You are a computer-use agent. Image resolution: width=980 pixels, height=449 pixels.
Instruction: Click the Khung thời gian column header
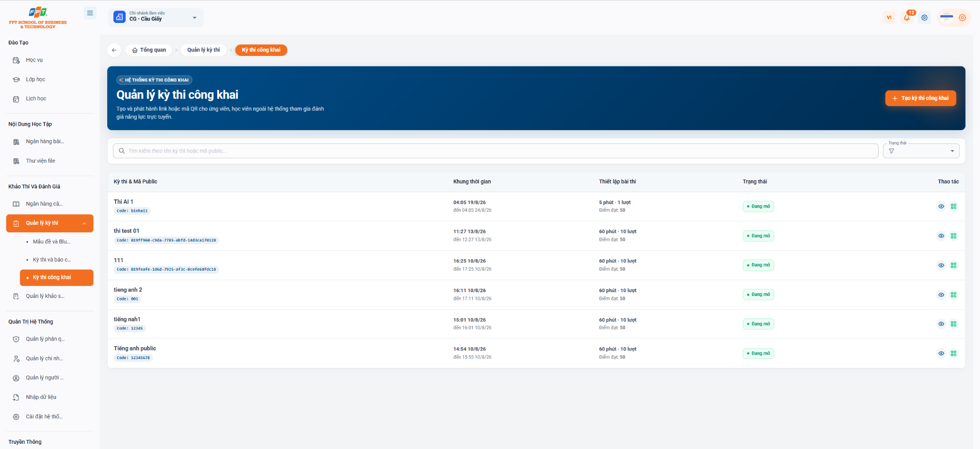click(x=472, y=182)
